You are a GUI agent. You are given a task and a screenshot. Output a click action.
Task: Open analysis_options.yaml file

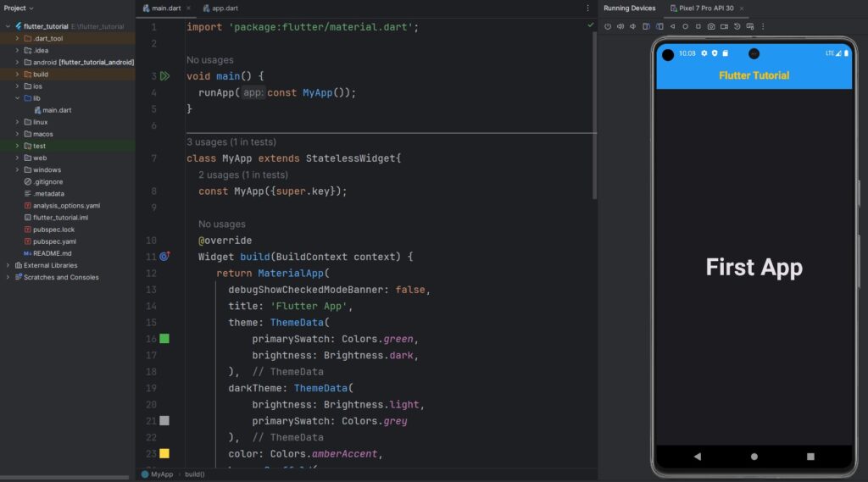click(x=62, y=205)
